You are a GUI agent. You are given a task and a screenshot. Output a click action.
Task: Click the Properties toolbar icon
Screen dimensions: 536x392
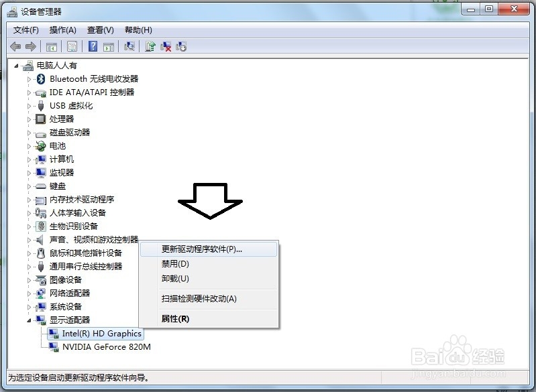pyautogui.click(x=72, y=46)
